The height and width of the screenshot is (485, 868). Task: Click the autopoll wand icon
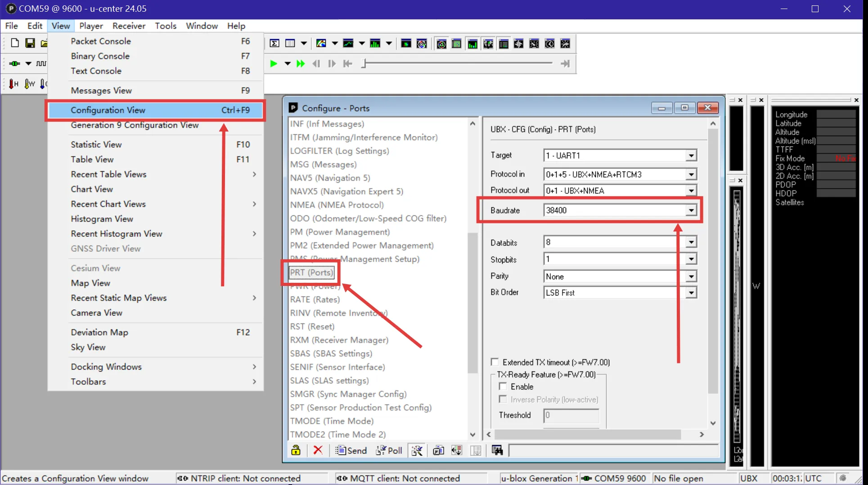(417, 450)
